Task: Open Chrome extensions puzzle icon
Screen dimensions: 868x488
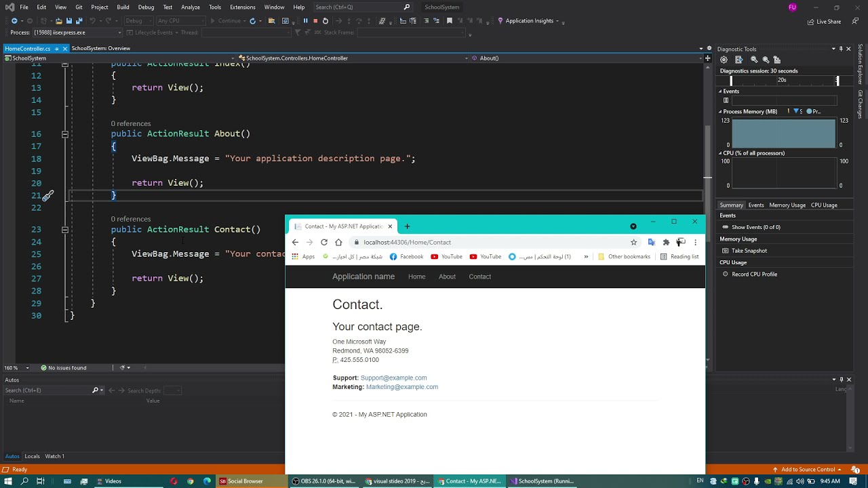Action: (x=666, y=242)
